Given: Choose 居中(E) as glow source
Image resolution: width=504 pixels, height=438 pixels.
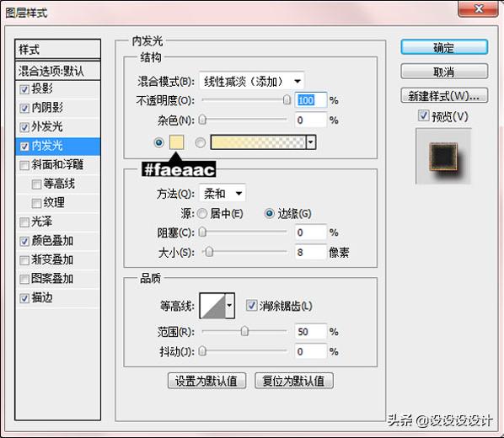Looking at the screenshot, I should [x=202, y=213].
